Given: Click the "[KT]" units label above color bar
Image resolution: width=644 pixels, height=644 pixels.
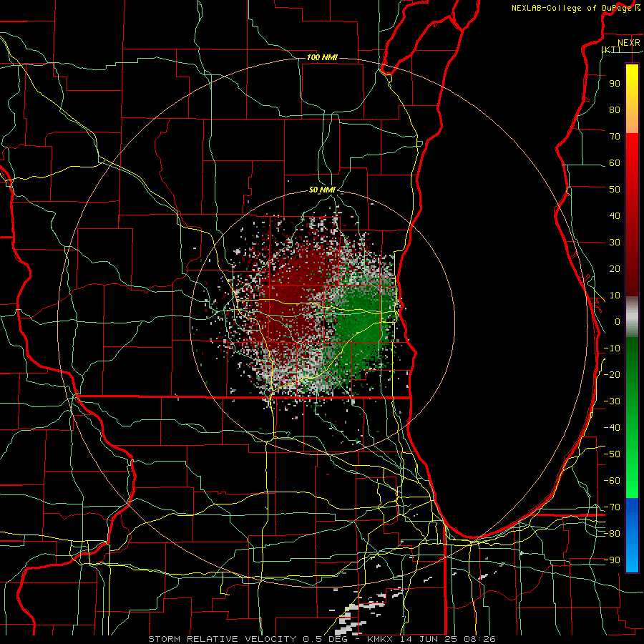Looking at the screenshot, I should (611, 49).
